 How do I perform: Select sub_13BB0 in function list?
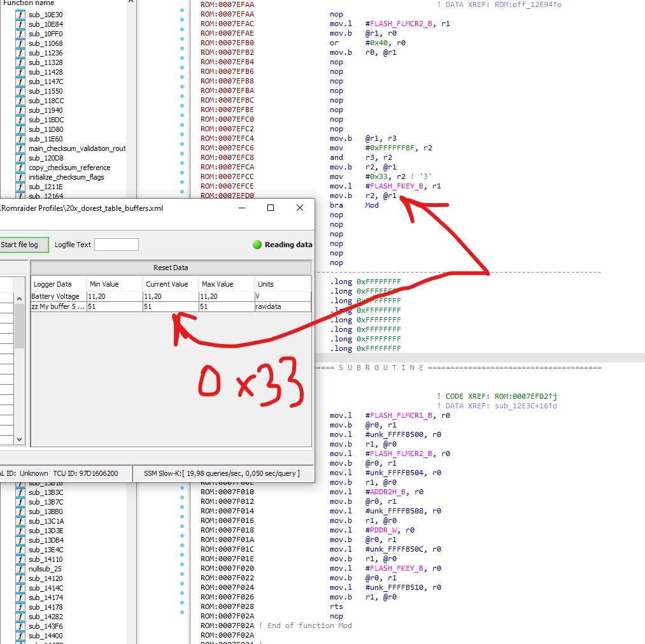pos(46,512)
